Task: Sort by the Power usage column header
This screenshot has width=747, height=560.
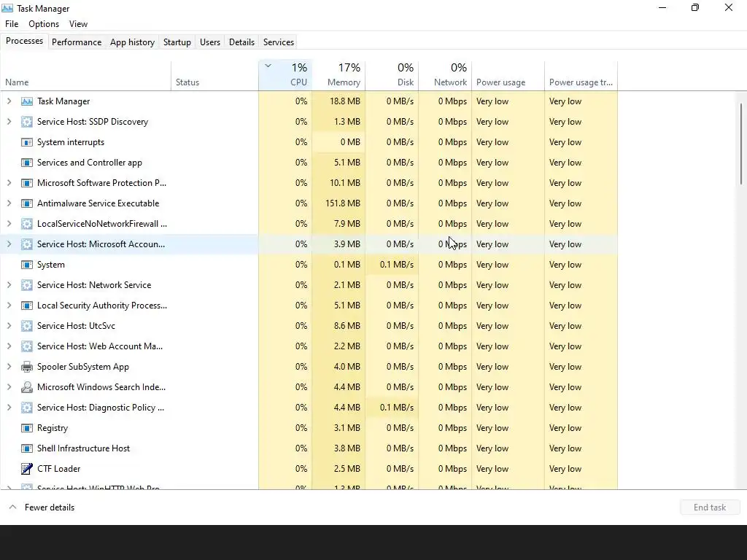Action: (x=508, y=75)
